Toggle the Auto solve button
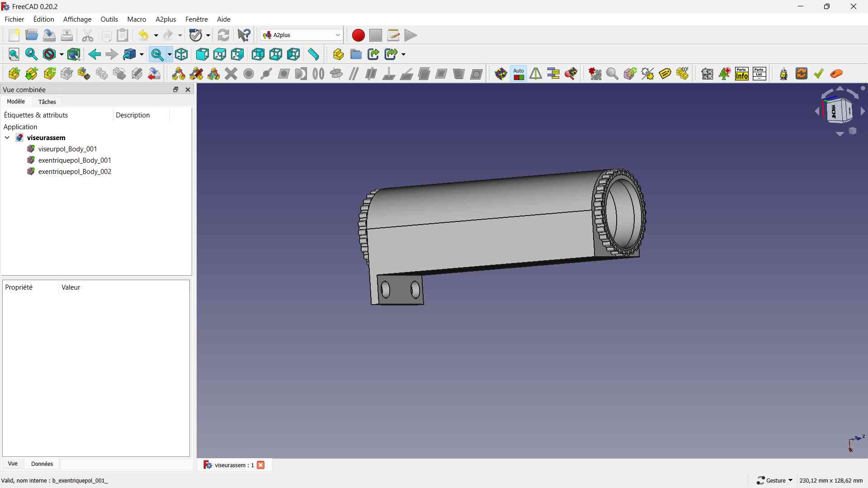The width and height of the screenshot is (868, 488). [x=519, y=74]
